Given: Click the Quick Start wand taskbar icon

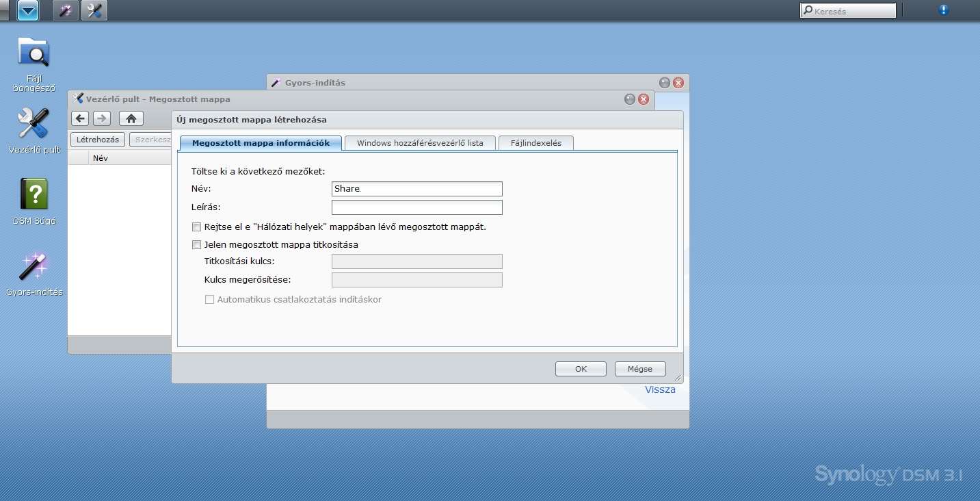Looking at the screenshot, I should point(66,10).
